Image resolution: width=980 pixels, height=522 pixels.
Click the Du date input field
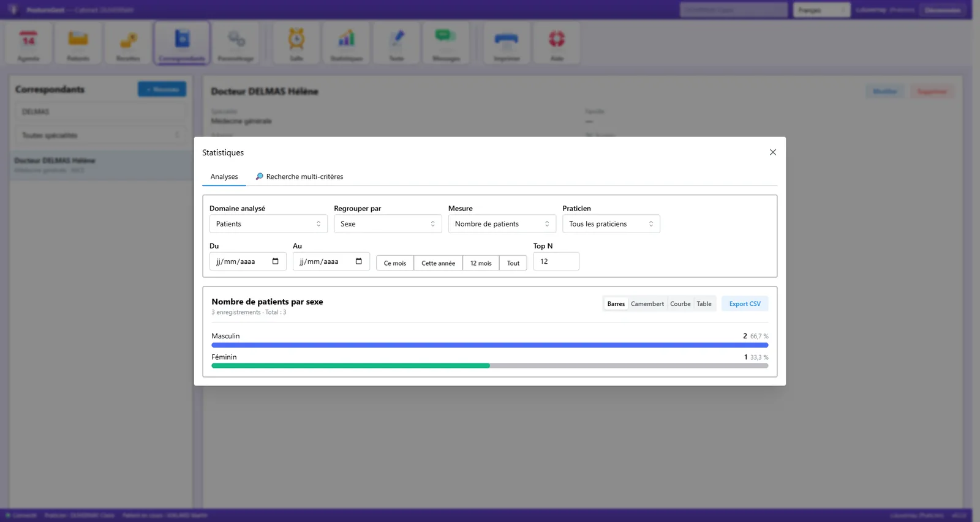pyautogui.click(x=247, y=261)
